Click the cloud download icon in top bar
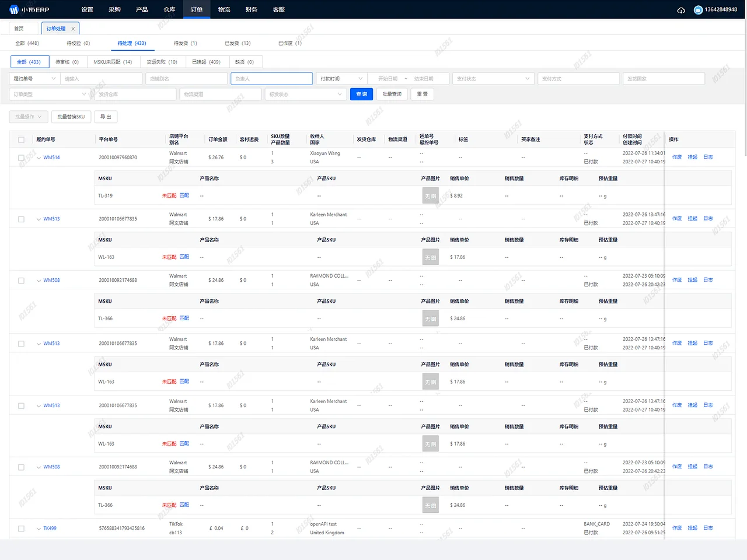The width and height of the screenshot is (747, 560). click(x=681, y=9)
